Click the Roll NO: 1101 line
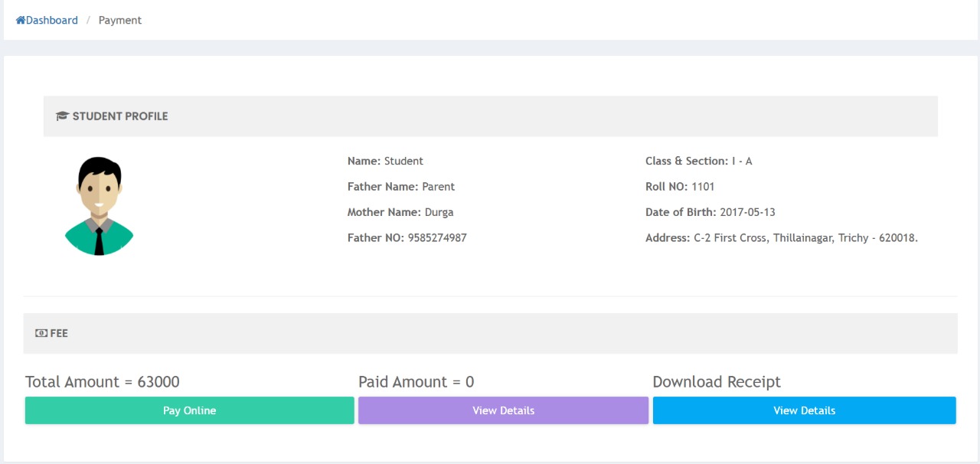The width and height of the screenshot is (980, 464). pyautogui.click(x=680, y=187)
